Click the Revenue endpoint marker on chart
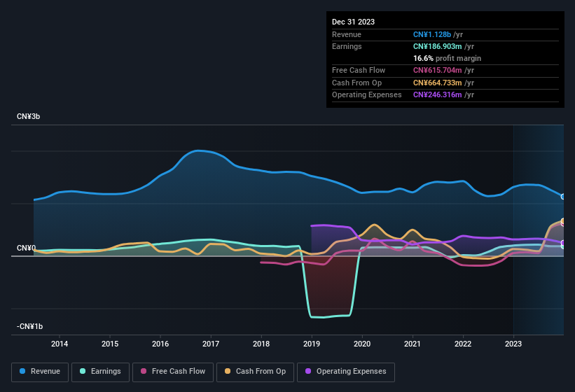The width and height of the screenshot is (575, 392). coord(563,197)
